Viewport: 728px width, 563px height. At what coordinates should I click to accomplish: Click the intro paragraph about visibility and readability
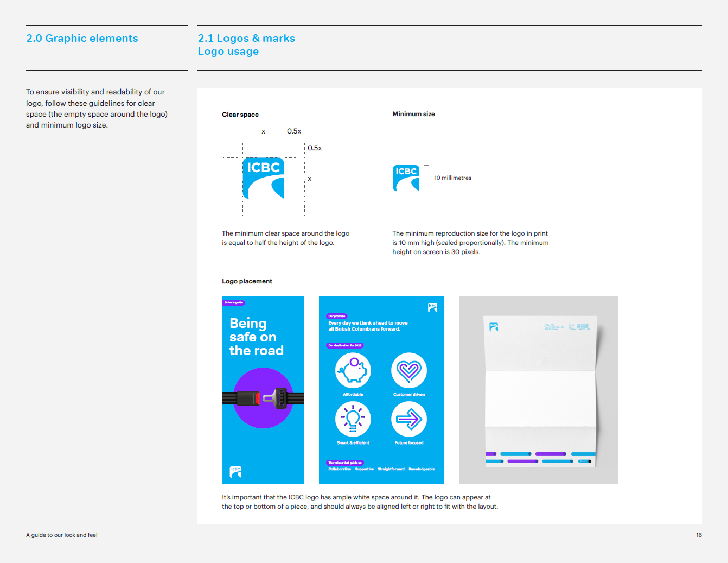pyautogui.click(x=97, y=109)
